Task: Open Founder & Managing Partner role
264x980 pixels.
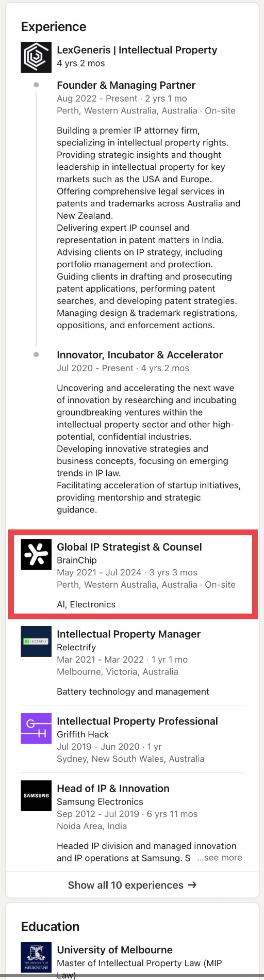Action: tap(126, 85)
